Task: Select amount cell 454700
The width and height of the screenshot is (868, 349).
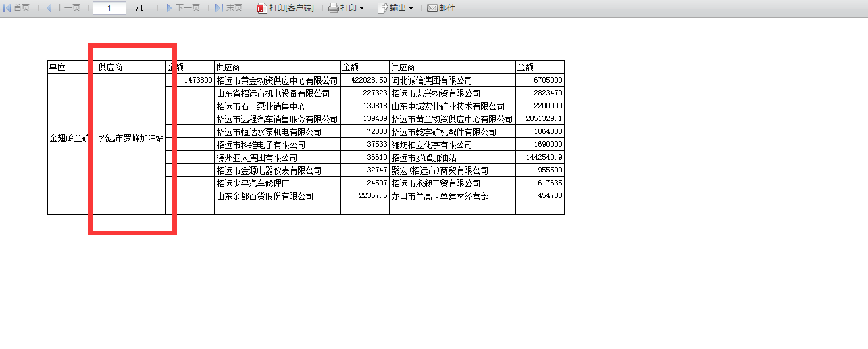Action: tap(540, 195)
